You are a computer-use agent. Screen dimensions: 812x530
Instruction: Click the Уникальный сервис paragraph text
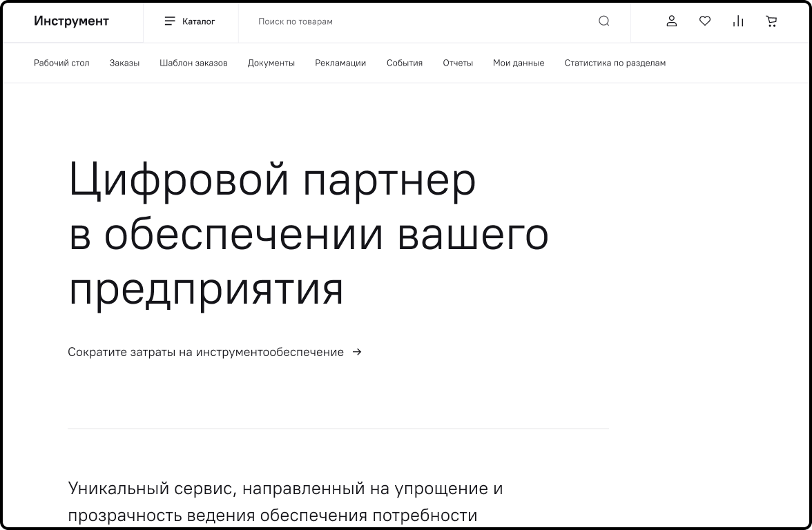click(x=285, y=502)
